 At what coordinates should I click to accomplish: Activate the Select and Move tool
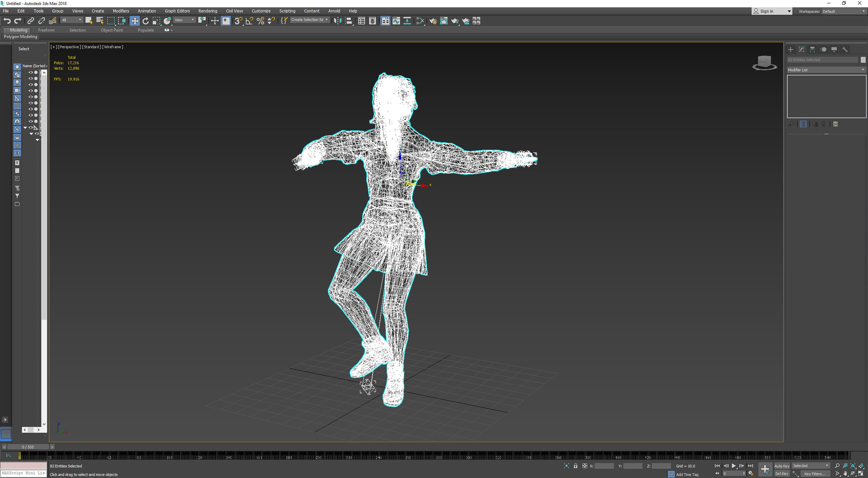point(135,21)
